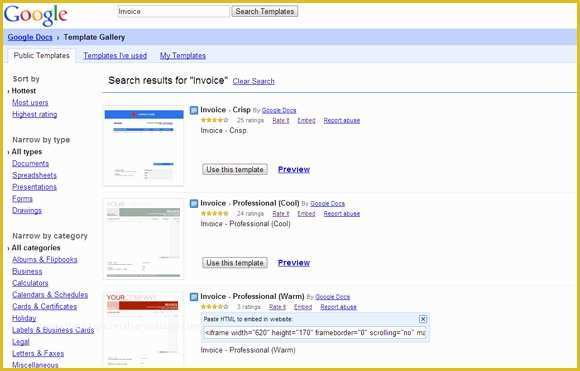Preview the Invoice - Crisp template
This screenshot has width=580, height=371.
click(x=294, y=169)
